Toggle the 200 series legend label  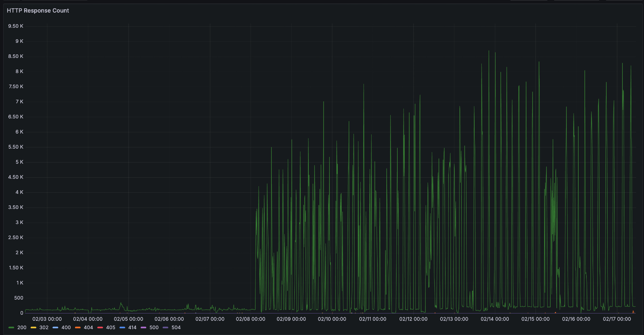coord(22,328)
